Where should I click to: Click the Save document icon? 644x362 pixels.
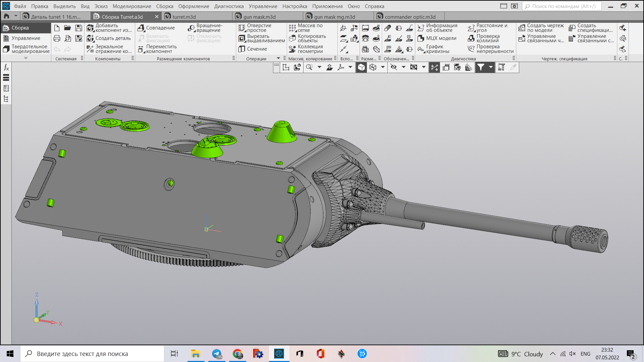(x=78, y=28)
